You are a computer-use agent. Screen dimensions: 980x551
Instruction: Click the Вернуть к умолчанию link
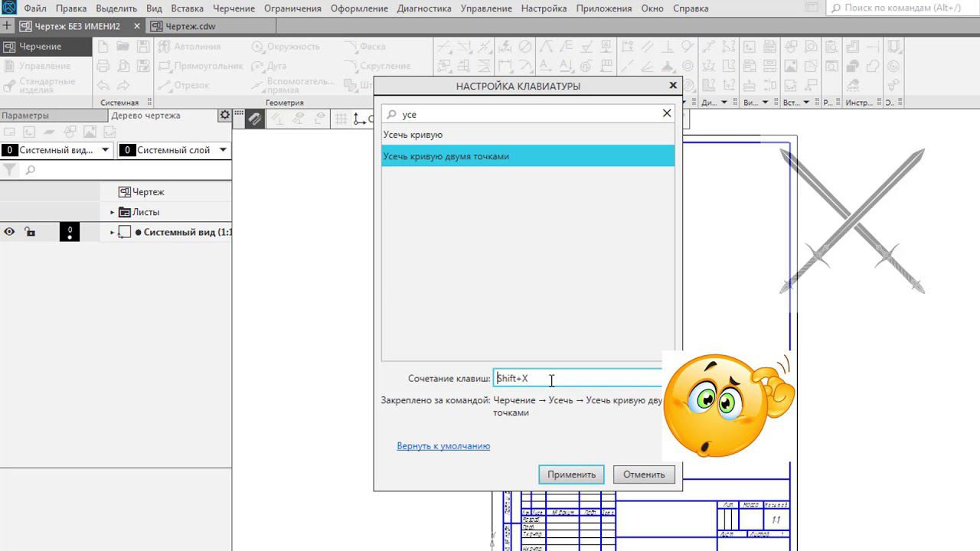[x=443, y=446]
